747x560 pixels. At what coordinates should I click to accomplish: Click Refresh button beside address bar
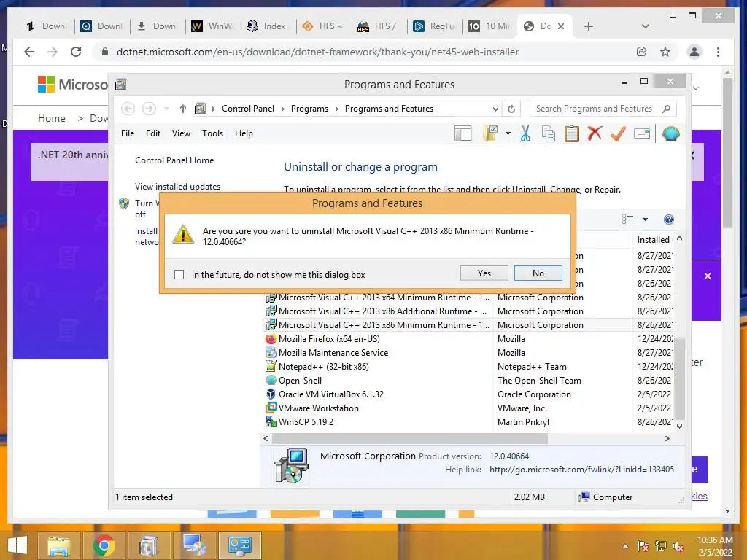511,109
